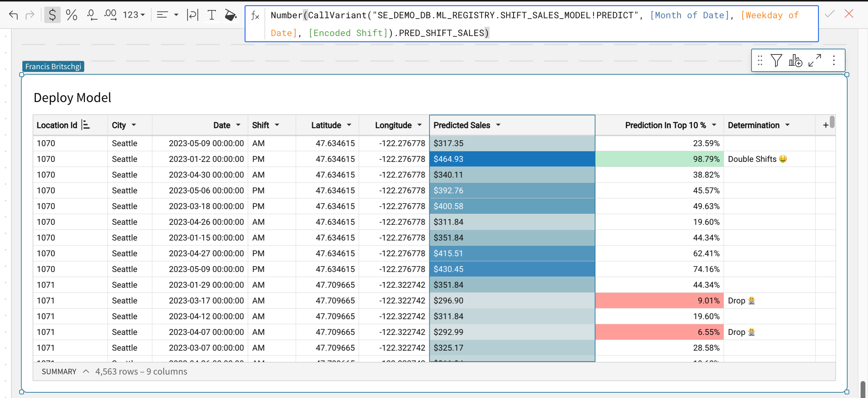
Task: Toggle text wrap icon
Action: (192, 15)
